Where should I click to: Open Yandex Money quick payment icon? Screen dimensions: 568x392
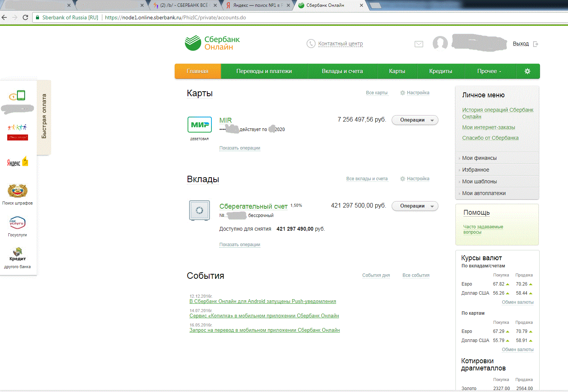coord(17,162)
